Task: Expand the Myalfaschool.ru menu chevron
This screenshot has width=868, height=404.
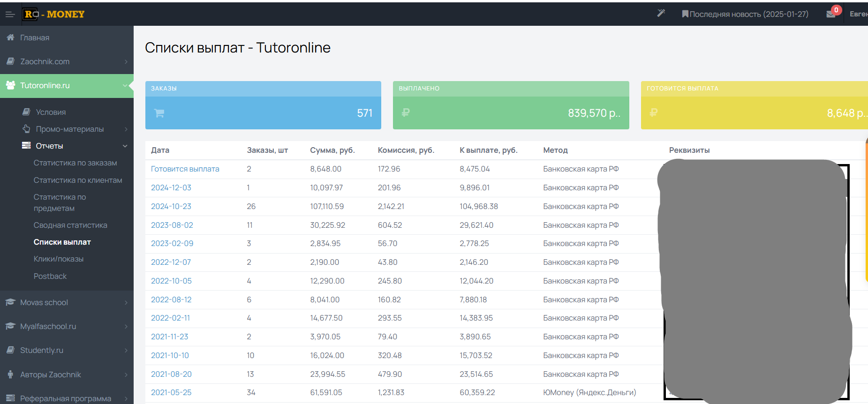Action: (x=126, y=327)
